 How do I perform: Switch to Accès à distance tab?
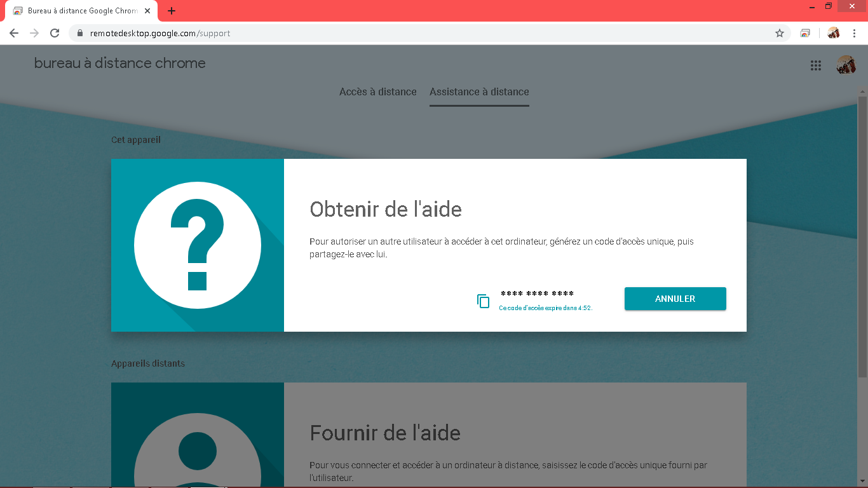point(378,91)
